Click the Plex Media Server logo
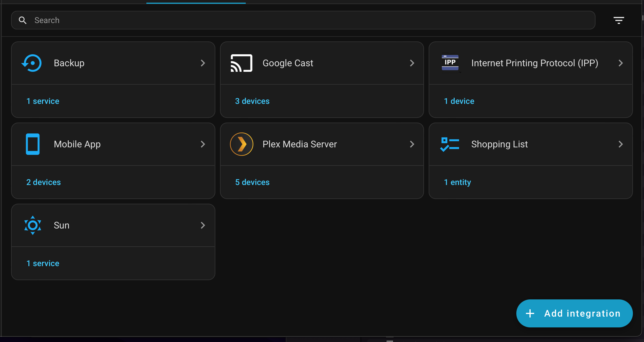644x342 pixels. (241, 144)
